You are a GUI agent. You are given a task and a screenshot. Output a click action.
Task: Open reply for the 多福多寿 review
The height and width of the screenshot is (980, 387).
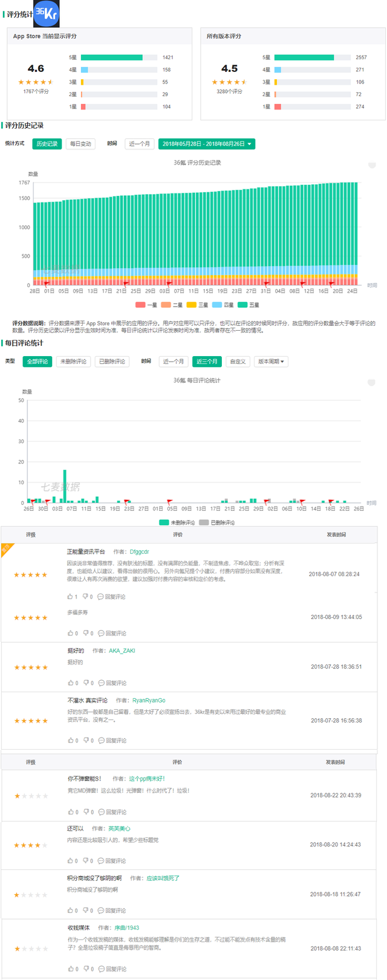(x=112, y=634)
